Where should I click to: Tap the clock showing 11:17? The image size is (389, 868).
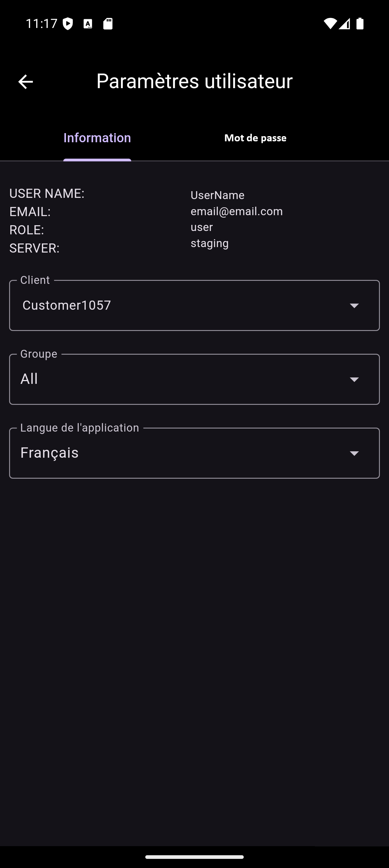point(41,24)
